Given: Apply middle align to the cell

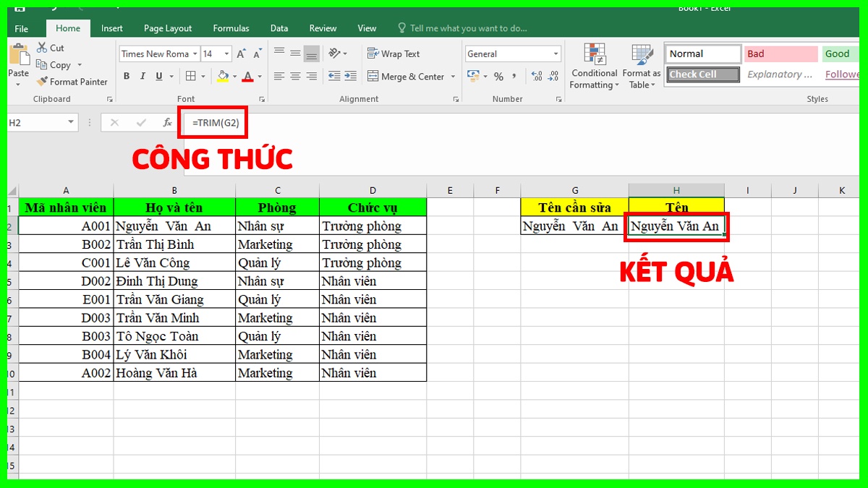Looking at the screenshot, I should (295, 53).
